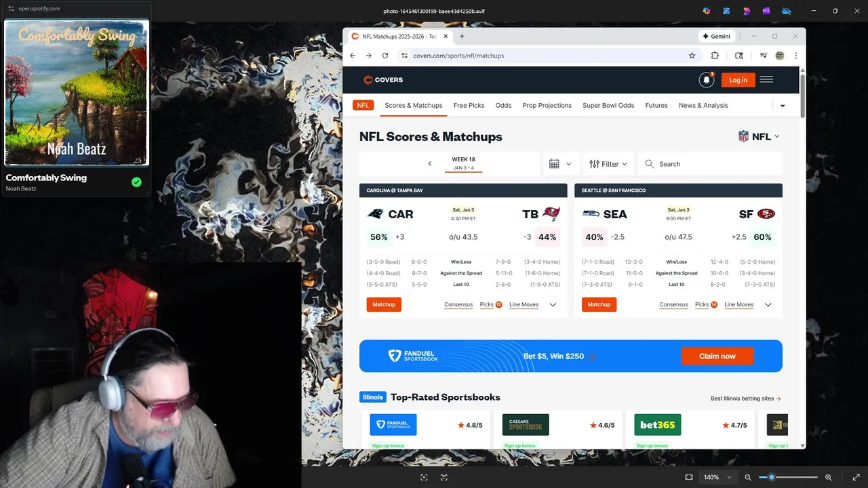Reload the covers.com page
This screenshot has height=488, width=868.
pyautogui.click(x=385, y=56)
